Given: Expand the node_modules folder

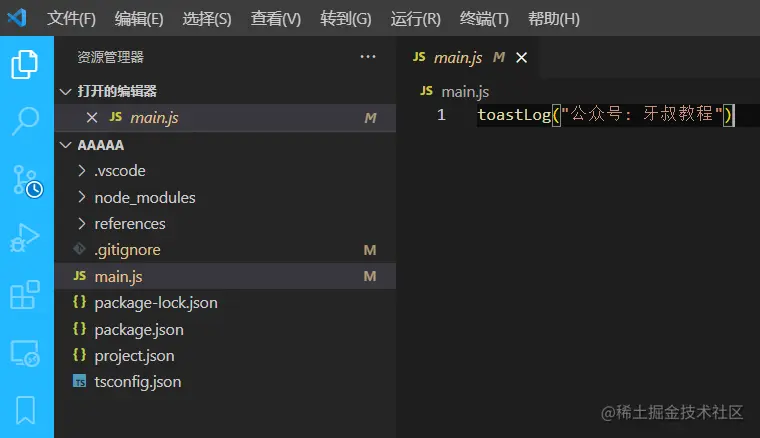Looking at the screenshot, I should click(81, 197).
